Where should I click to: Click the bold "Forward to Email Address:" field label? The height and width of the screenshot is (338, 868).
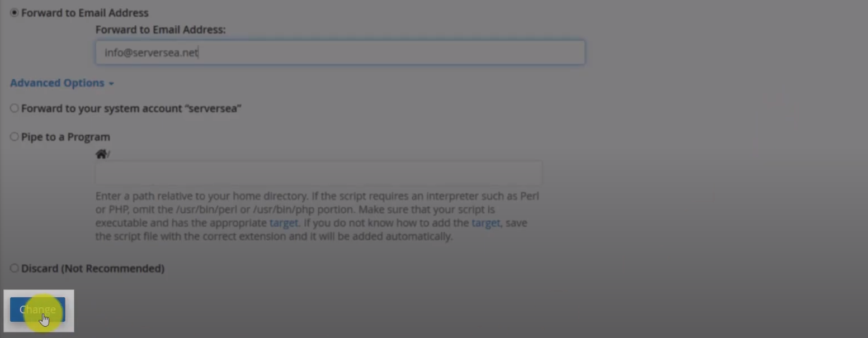point(161,30)
